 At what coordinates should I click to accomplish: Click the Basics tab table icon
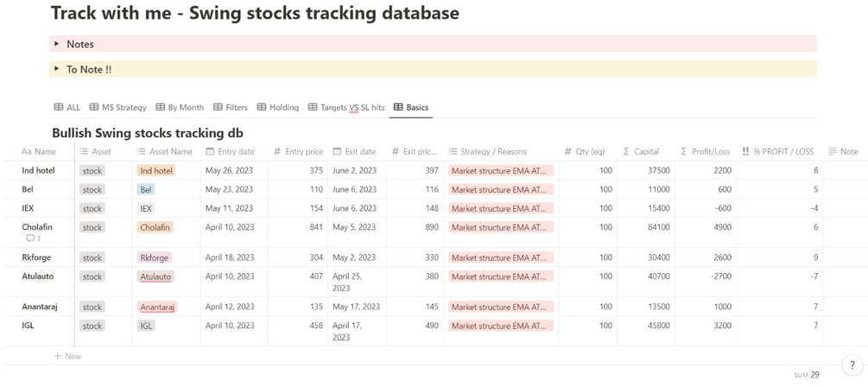pyautogui.click(x=398, y=107)
